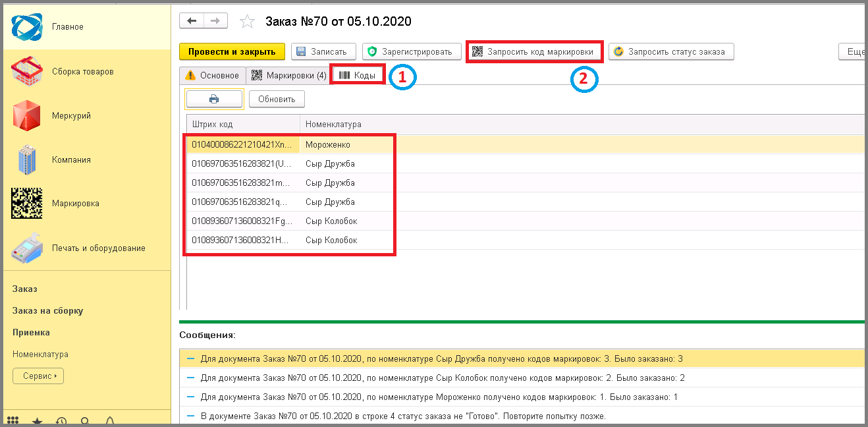The width and height of the screenshot is (868, 427).
Task: Select the message about Сыр Колобок codes
Action: pyautogui.click(x=522, y=378)
